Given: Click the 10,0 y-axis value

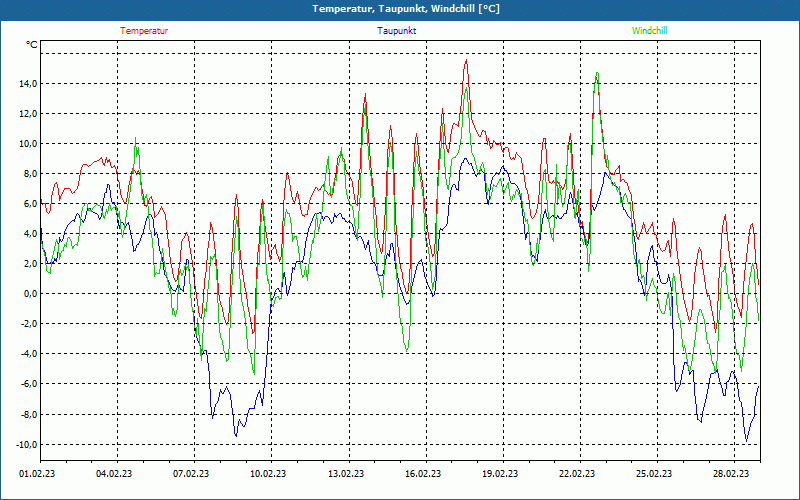Looking at the screenshot, I should click(x=29, y=143).
